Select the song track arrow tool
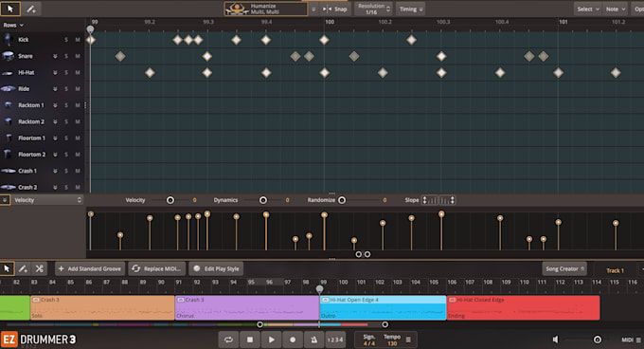Screen dimensions: 644x349 point(7,268)
